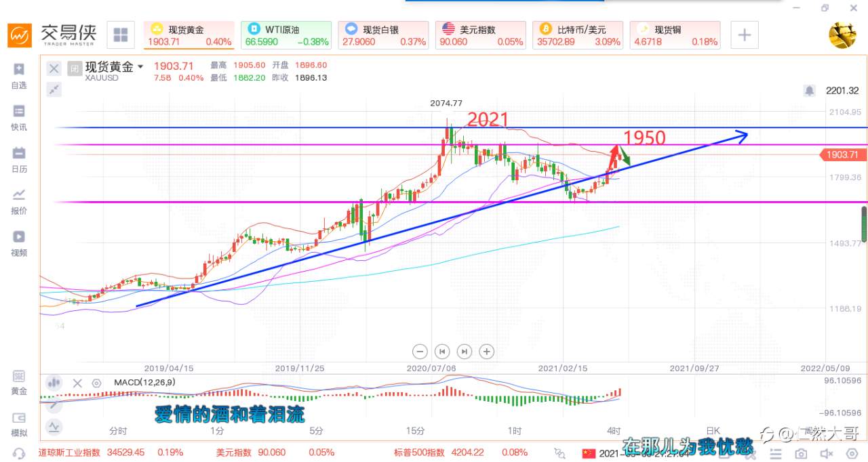
Task: Select the 分时 timeframe
Action: [118, 431]
